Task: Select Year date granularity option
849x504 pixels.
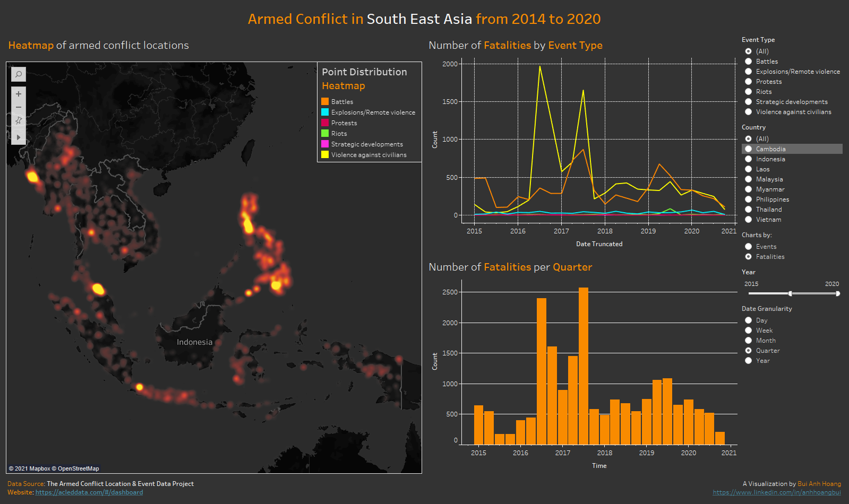Action: (748, 361)
